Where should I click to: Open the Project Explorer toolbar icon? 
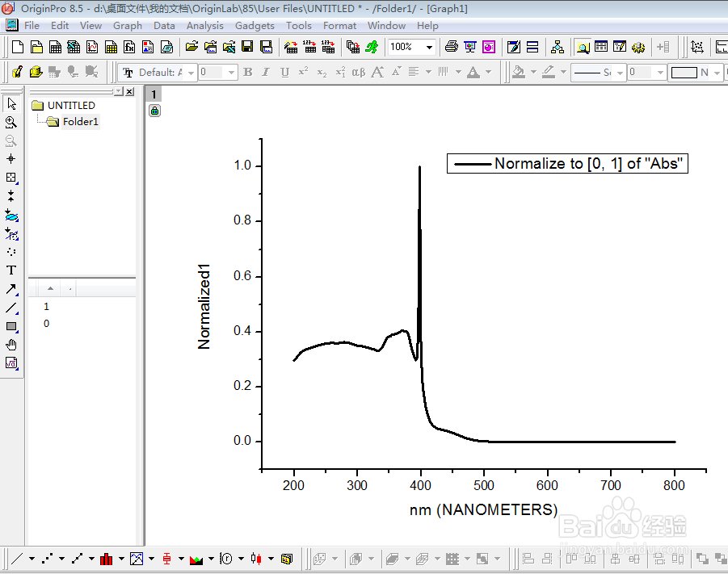[x=583, y=47]
